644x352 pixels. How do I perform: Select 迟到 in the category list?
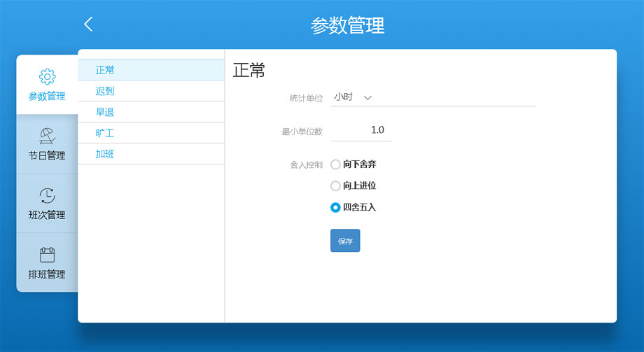coord(105,91)
